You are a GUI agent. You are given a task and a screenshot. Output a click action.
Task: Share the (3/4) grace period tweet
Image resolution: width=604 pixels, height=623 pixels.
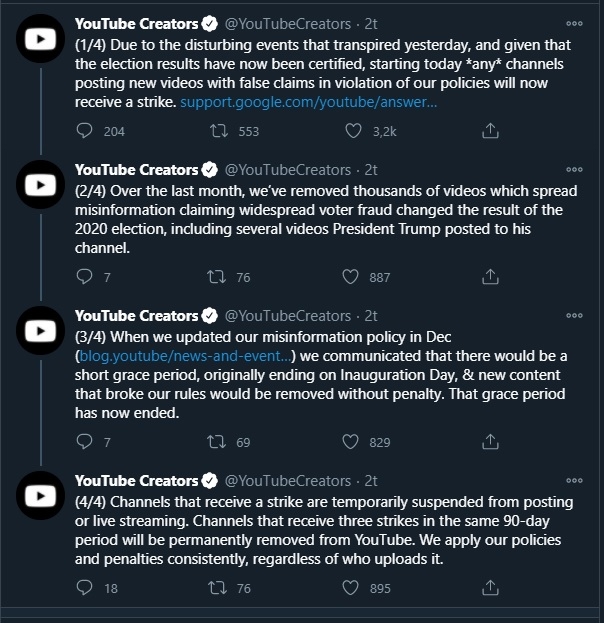[490, 441]
